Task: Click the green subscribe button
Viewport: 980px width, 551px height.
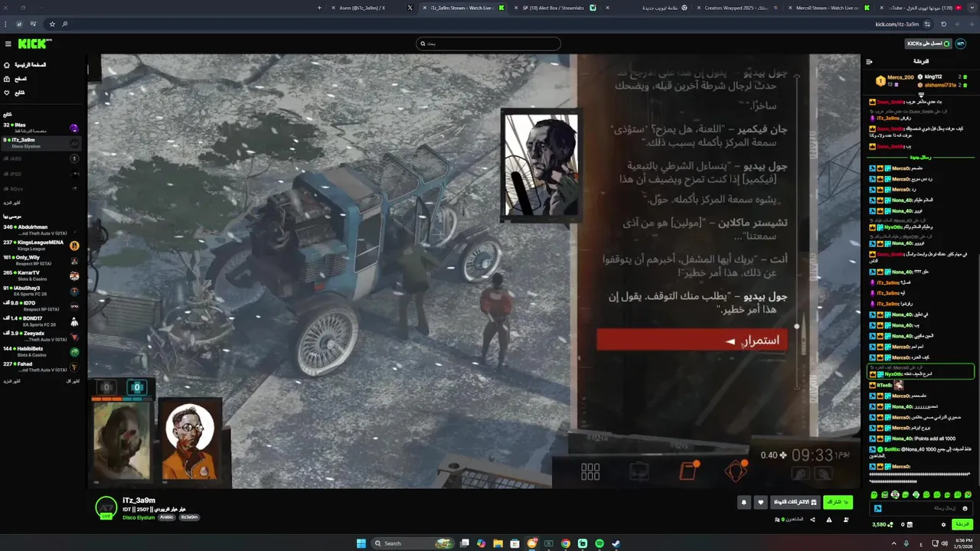Action: 838,502
